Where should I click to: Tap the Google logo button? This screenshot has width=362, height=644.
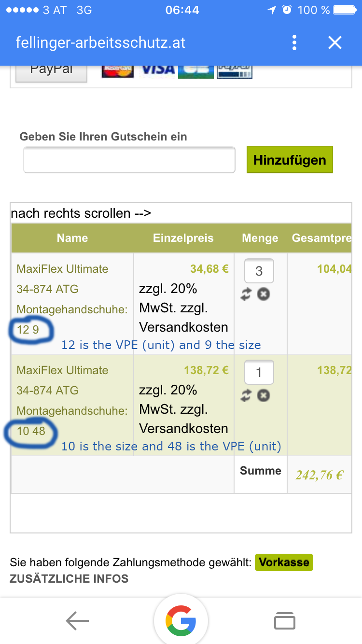[x=181, y=621]
